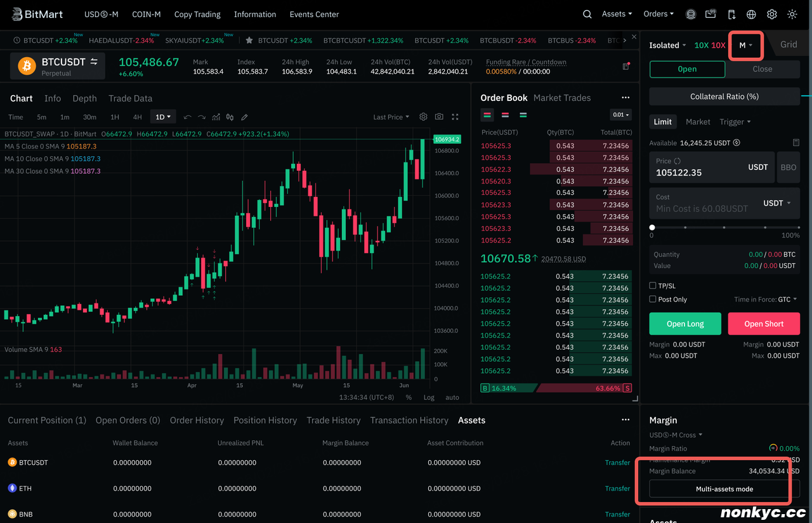Enable the TP/SL checkbox
The height and width of the screenshot is (523, 812).
coord(653,286)
